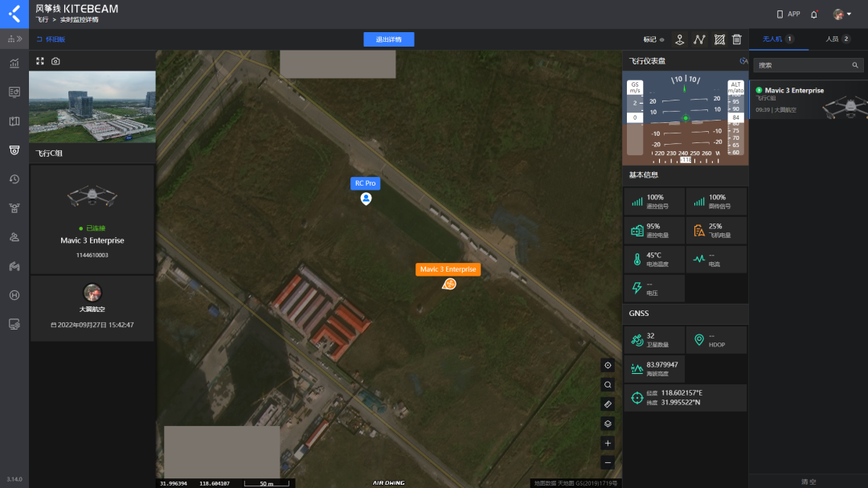Click the 95% 遥控电量 cell
The width and height of the screenshot is (868, 488).
(654, 231)
